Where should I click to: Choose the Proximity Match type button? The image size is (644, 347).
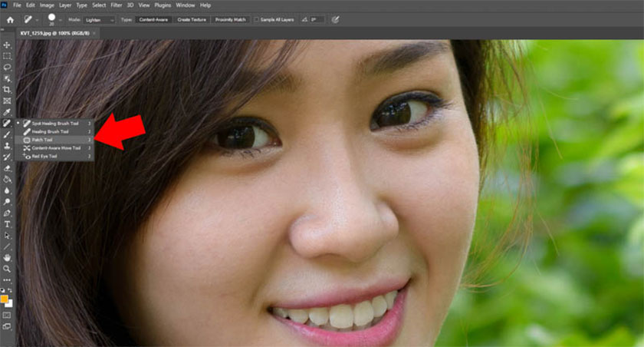231,20
